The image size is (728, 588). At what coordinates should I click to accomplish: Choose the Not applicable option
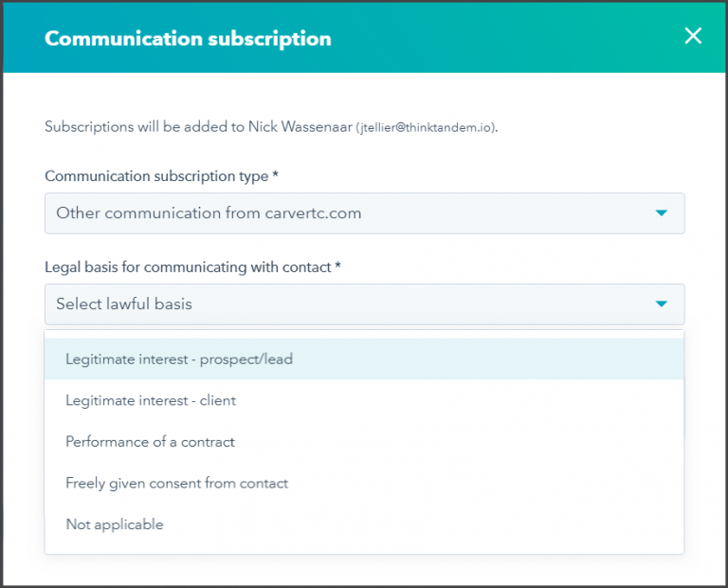115,524
